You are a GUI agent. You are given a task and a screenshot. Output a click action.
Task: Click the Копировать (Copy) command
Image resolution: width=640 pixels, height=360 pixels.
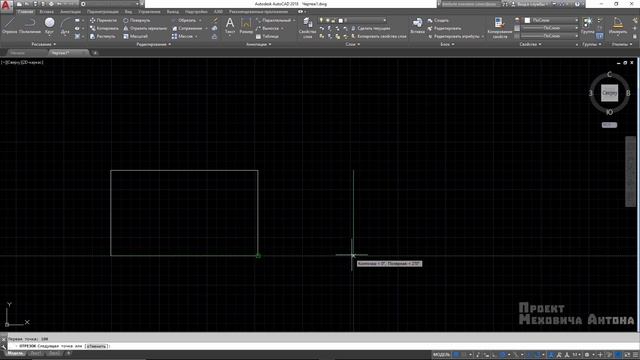[x=104, y=28]
